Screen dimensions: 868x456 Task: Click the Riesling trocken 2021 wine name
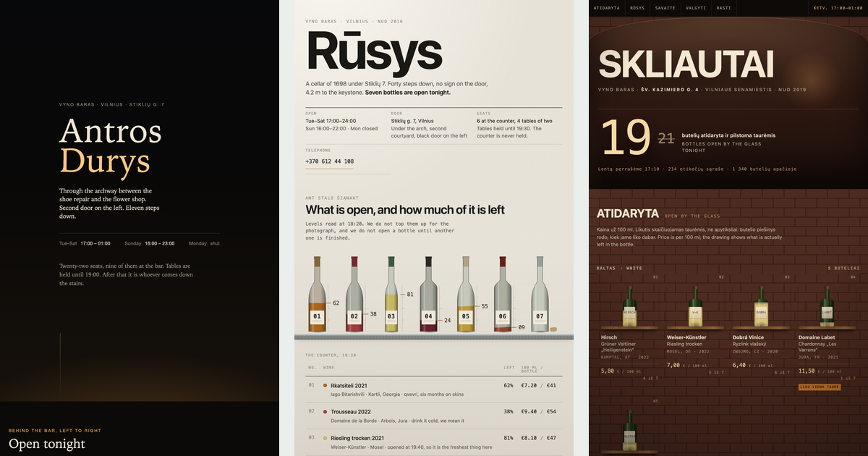click(x=357, y=438)
